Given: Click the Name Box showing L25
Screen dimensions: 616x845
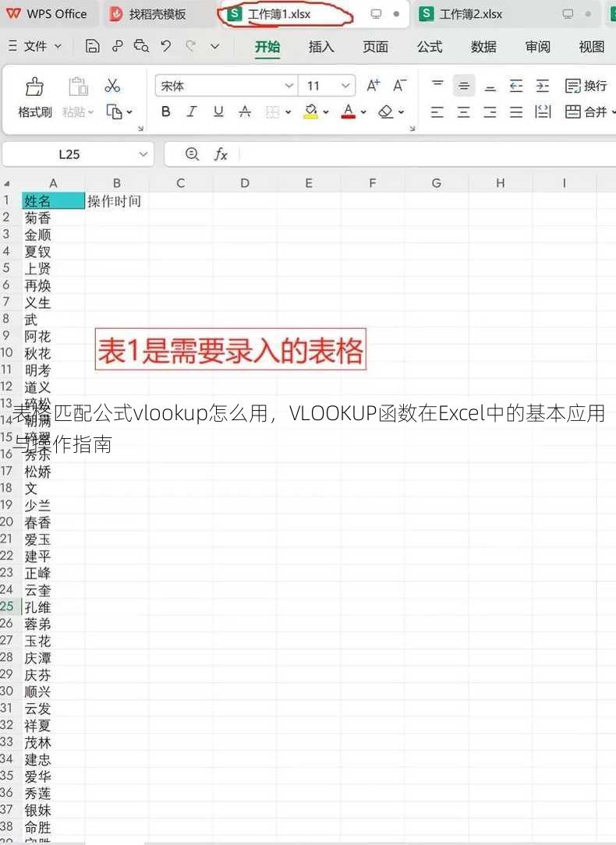Looking at the screenshot, I should pyautogui.click(x=69, y=154).
